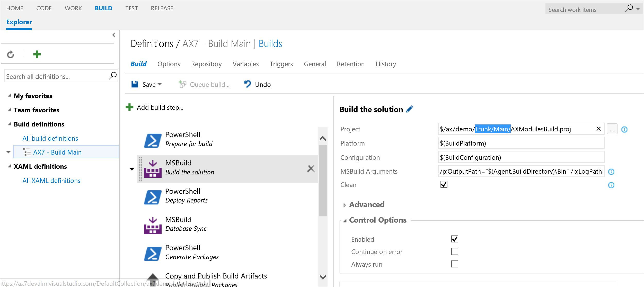Open the All XAML definitions link

coord(51,181)
